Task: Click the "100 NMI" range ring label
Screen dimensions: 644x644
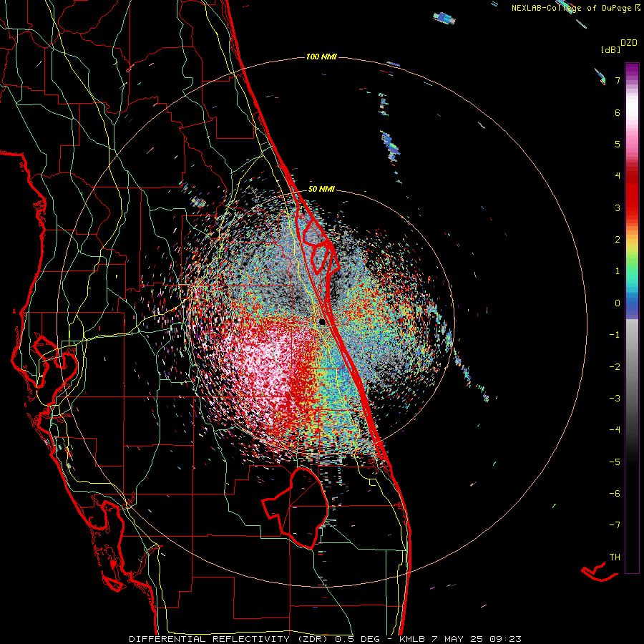Action: 321,57
